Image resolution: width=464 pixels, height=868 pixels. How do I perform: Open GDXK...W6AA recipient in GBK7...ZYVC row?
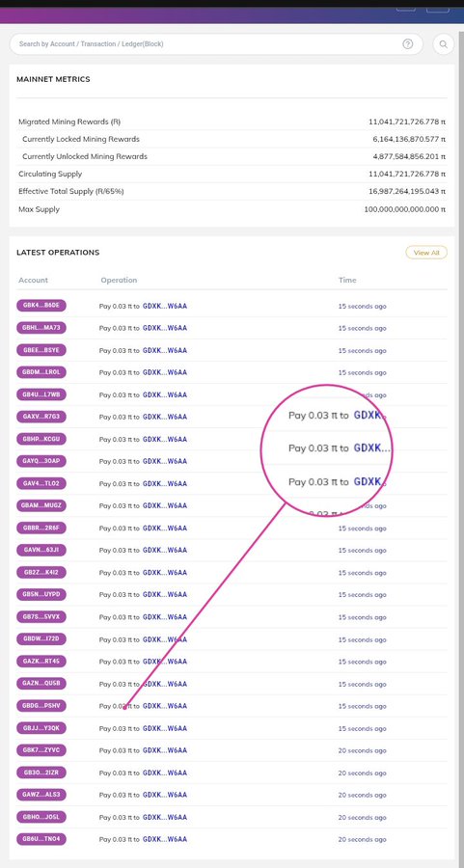[164, 750]
